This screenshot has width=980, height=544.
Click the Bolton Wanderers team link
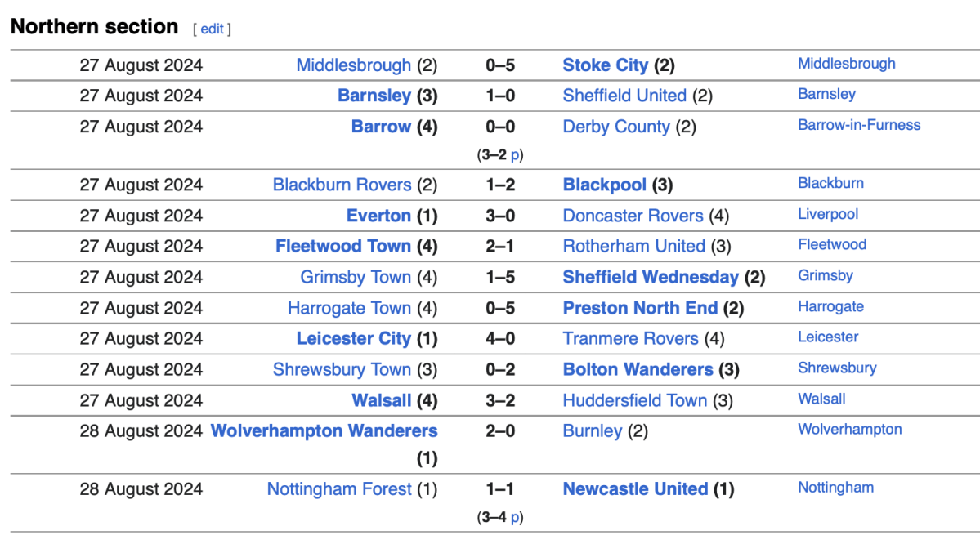(638, 369)
